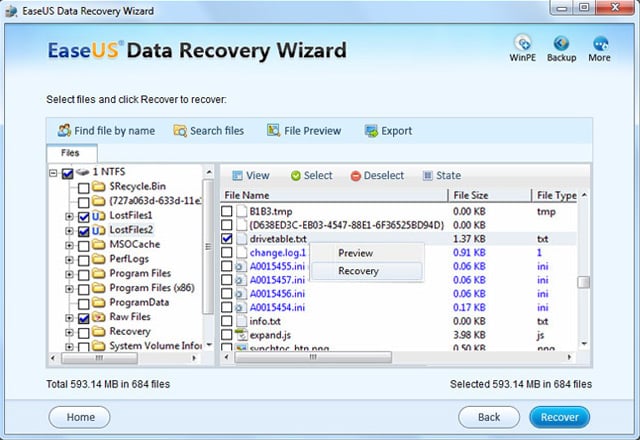Viewport: 640px width, 440px height.
Task: Click file list scroll down arrow
Action: [584, 344]
